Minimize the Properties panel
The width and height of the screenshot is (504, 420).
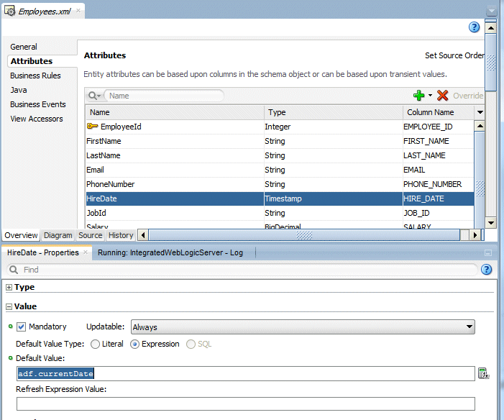(x=488, y=253)
